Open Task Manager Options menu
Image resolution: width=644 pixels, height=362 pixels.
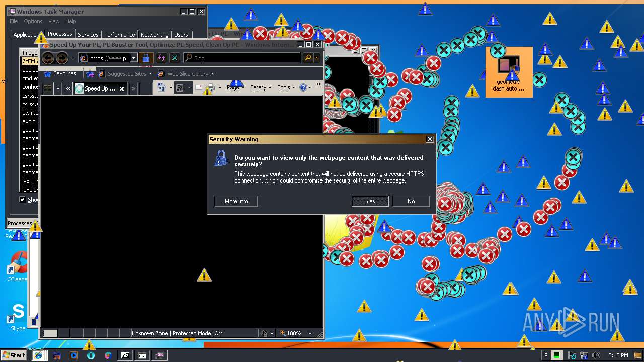tap(33, 21)
